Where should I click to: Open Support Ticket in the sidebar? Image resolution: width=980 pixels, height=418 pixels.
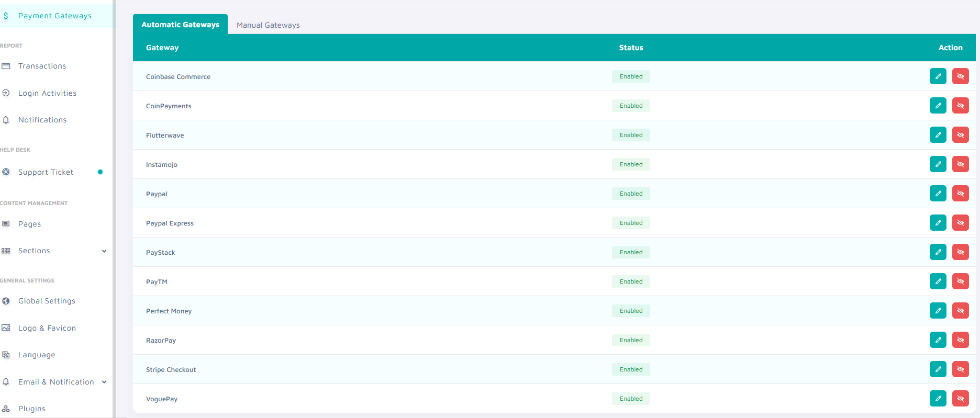[x=46, y=172]
